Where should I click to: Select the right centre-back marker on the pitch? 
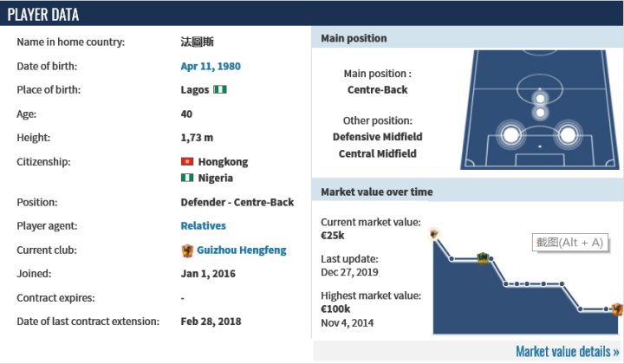tap(568, 134)
